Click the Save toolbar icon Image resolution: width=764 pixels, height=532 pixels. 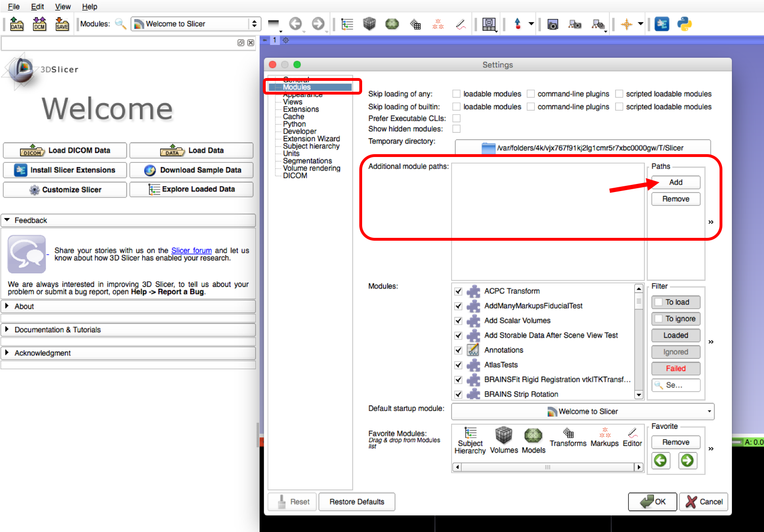pyautogui.click(x=62, y=24)
